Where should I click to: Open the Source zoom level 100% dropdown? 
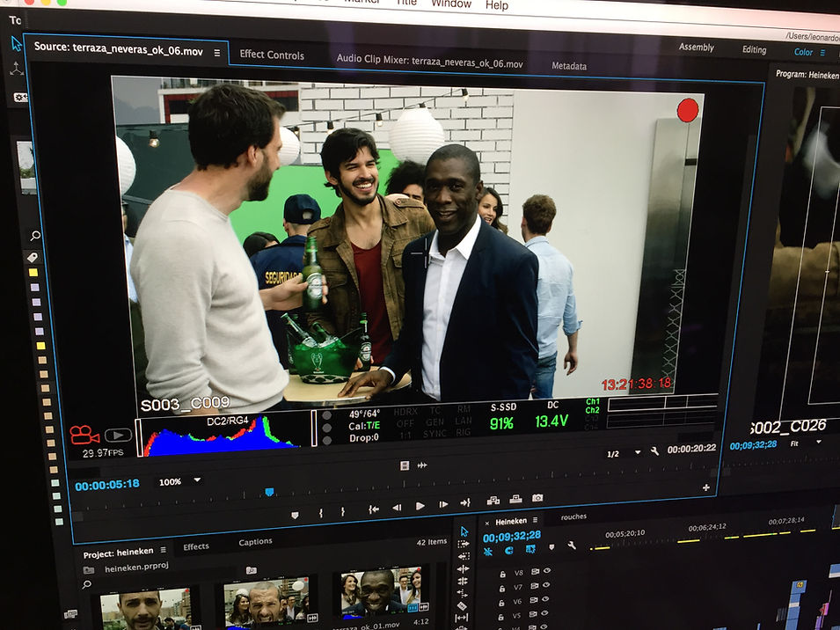pyautogui.click(x=179, y=481)
